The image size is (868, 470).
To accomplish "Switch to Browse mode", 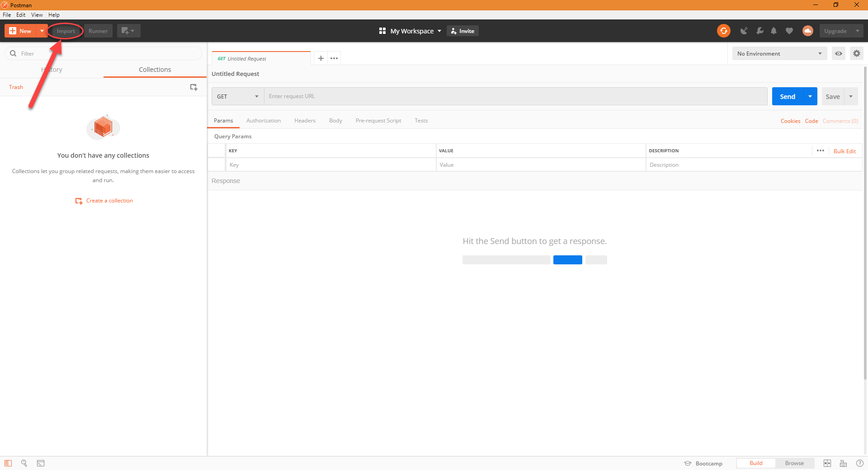I will (x=794, y=463).
